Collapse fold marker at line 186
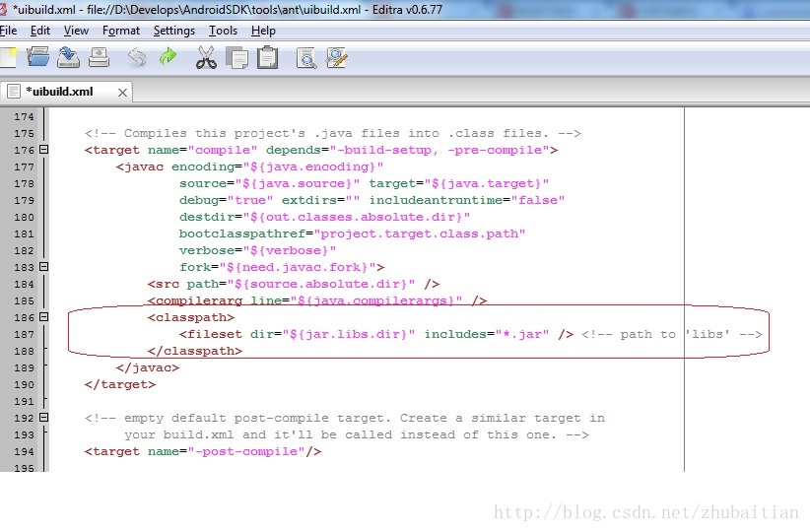810x532 pixels. coord(44,316)
